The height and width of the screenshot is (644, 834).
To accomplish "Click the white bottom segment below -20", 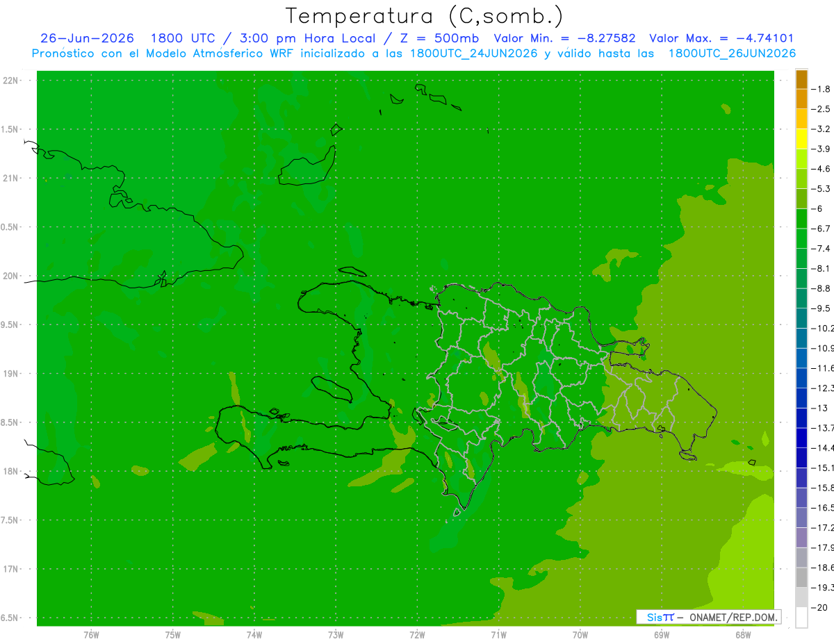I will click(801, 618).
